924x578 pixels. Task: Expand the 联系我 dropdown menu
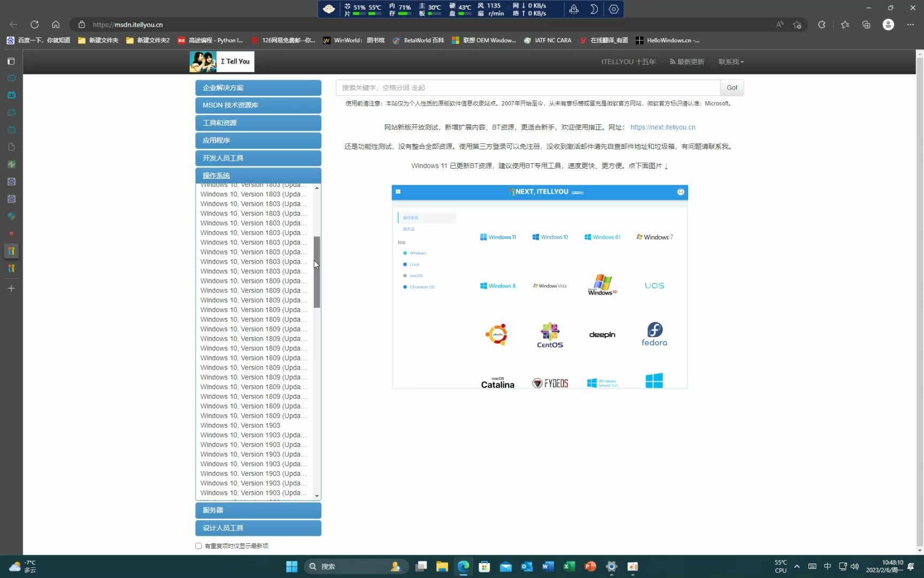coord(731,62)
